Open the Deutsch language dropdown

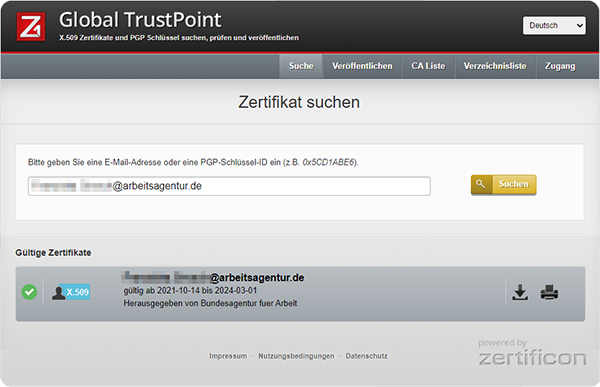coord(554,26)
